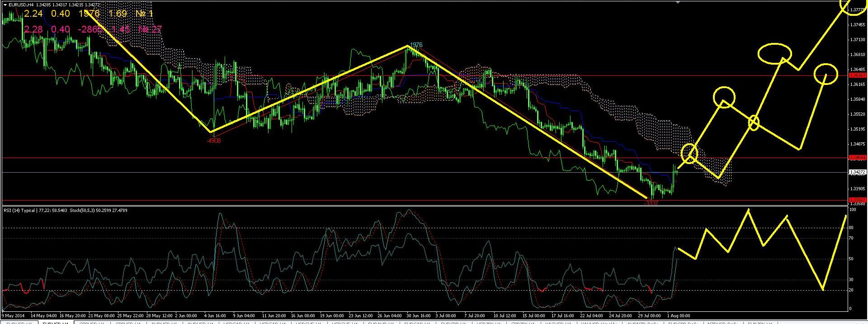This screenshot has width=868, height=324.
Task: Open the EURUSD,H4 chart dropdown triangle
Action: pos(5,5)
